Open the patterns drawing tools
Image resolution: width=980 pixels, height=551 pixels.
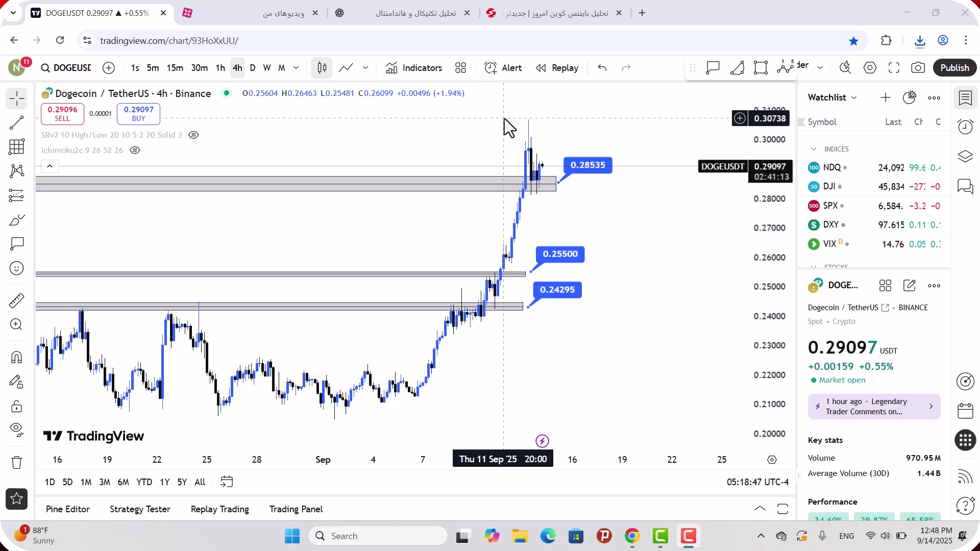click(17, 171)
